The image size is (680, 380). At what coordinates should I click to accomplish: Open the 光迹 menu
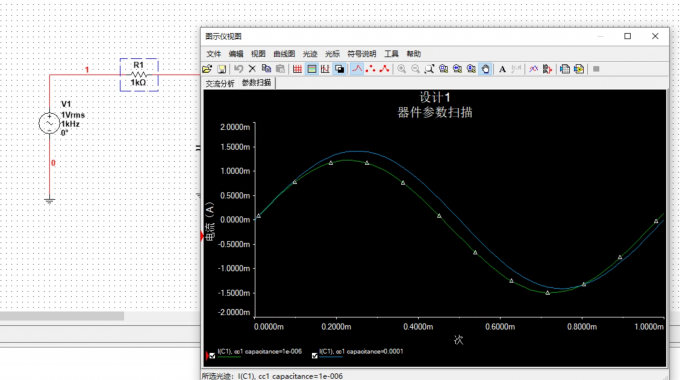310,54
